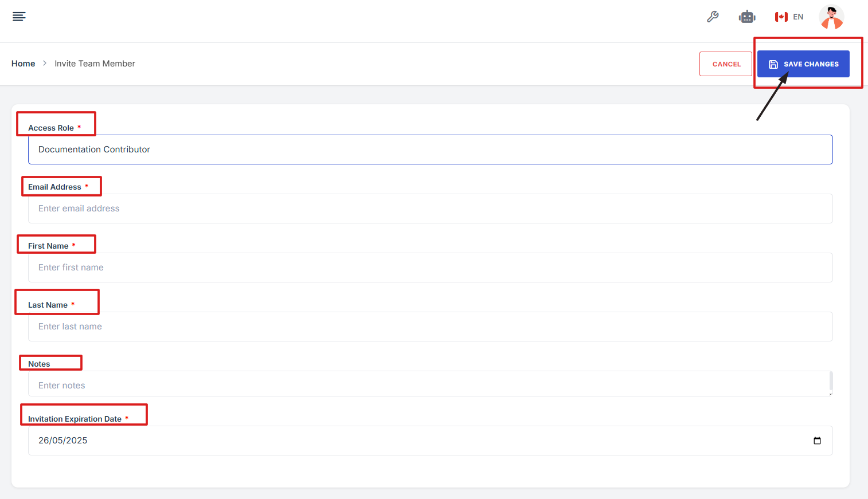The image size is (868, 499).
Task: Open the calendar picker icon
Action: 817,441
